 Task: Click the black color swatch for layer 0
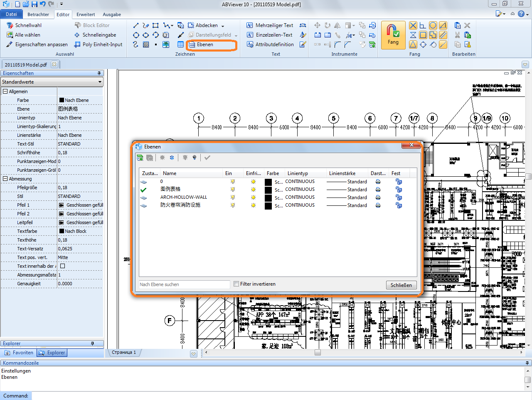tap(268, 182)
